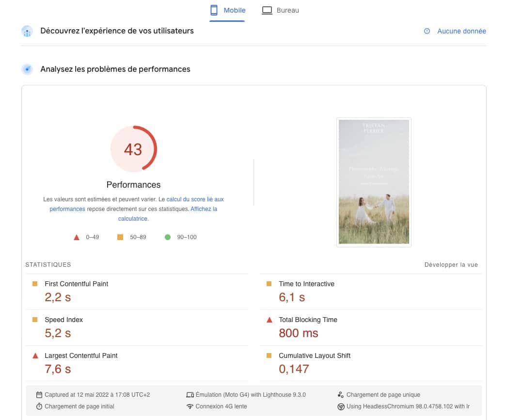Click the red triangle beside Total Blocking Time

269,320
